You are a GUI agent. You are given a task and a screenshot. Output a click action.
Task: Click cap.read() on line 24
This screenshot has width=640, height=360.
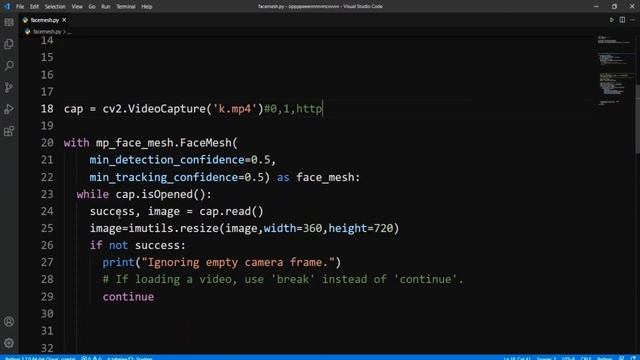click(x=231, y=211)
